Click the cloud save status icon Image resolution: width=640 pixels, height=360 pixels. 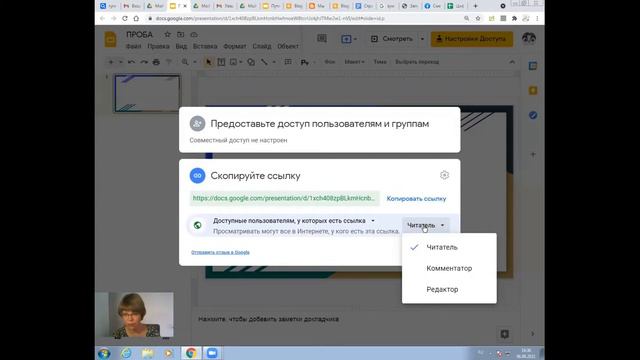(x=194, y=35)
